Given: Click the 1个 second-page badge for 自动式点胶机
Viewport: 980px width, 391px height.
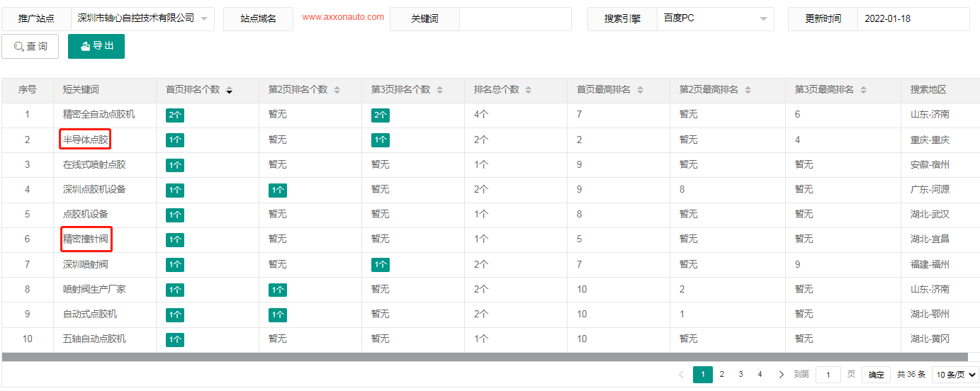Looking at the screenshot, I should (278, 314).
